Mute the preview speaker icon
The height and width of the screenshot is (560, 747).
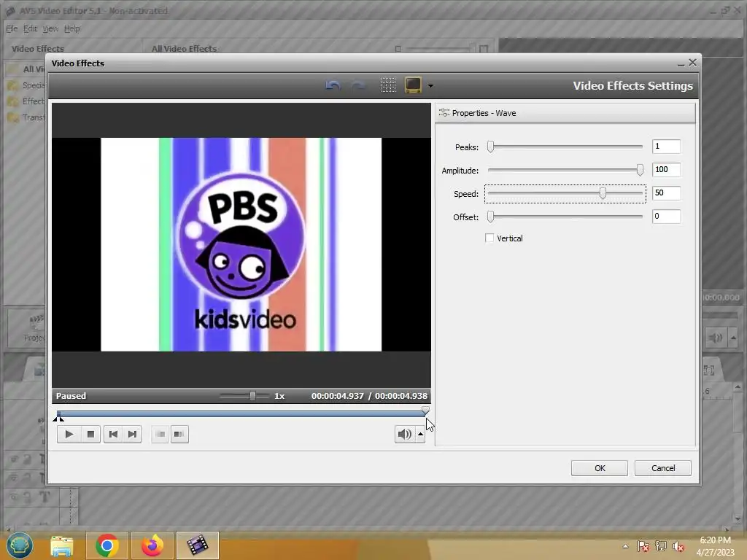[404, 434]
